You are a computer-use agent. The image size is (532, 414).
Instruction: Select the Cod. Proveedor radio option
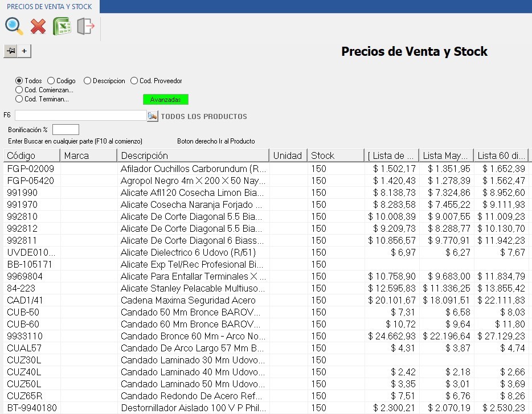click(134, 81)
